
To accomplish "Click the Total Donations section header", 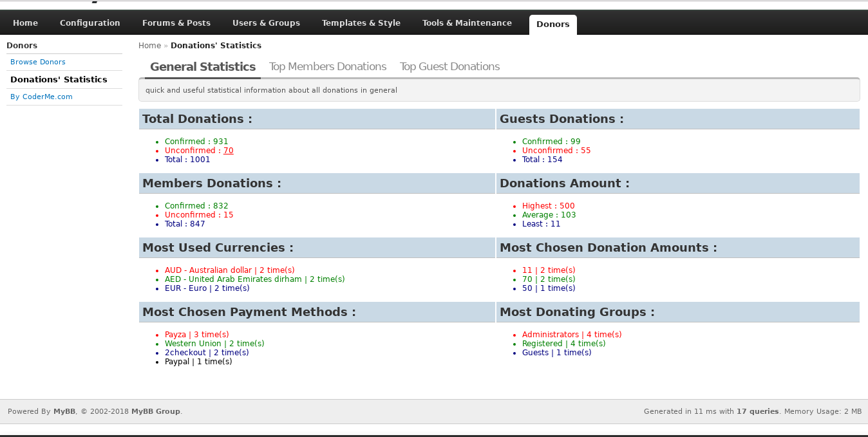I will (197, 119).
